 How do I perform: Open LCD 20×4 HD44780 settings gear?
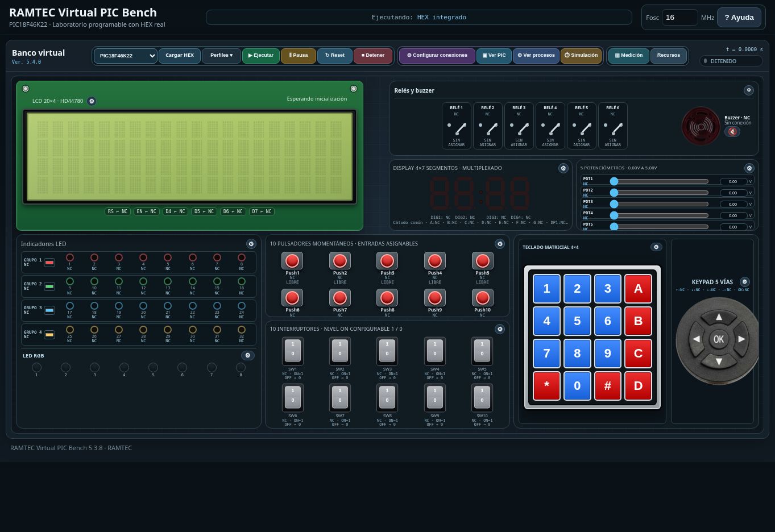92,101
